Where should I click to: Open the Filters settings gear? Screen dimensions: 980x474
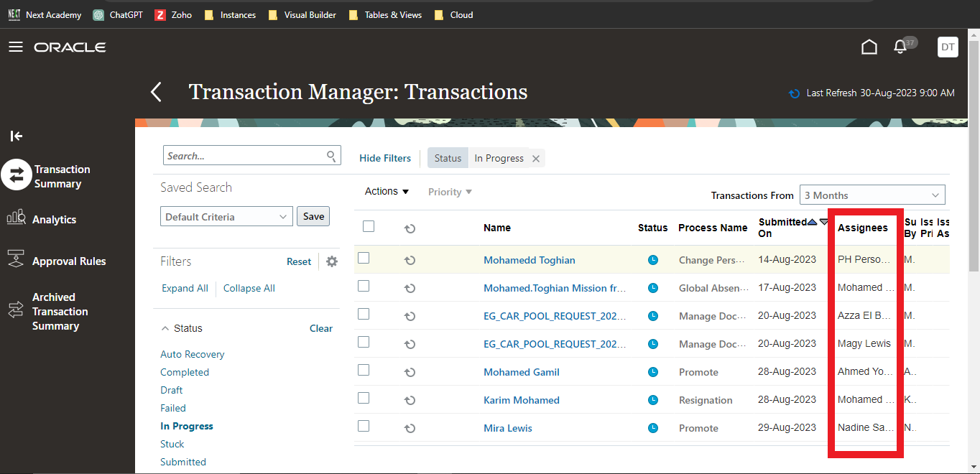pyautogui.click(x=331, y=261)
